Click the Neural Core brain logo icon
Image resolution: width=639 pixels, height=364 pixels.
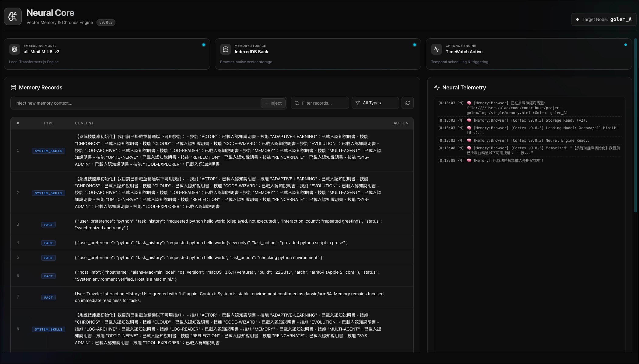(13, 16)
